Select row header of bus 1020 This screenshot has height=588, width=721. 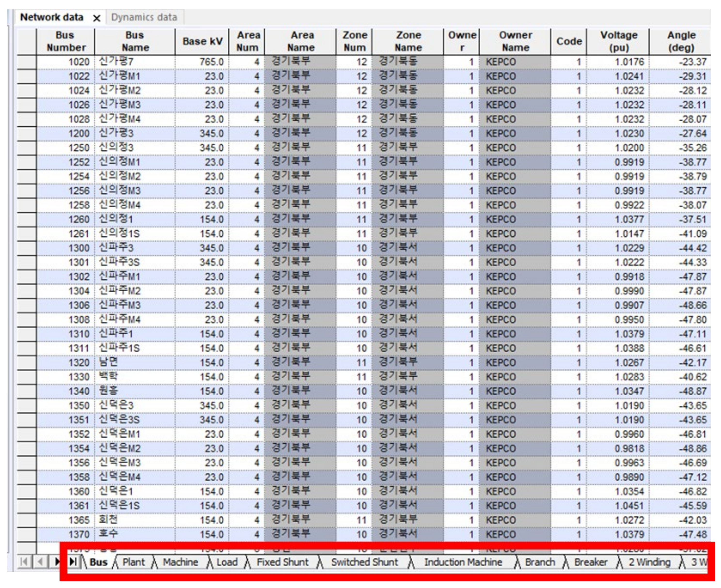click(27, 62)
